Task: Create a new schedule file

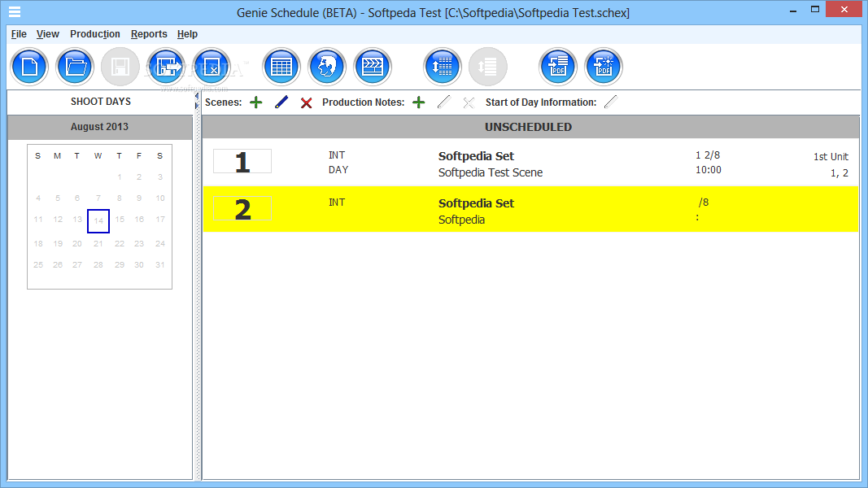Action: coord(29,67)
